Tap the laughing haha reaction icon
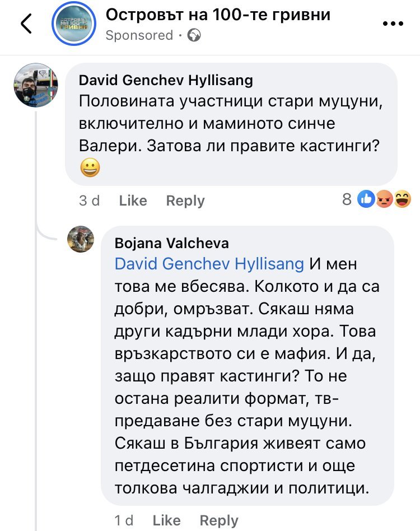Screen dimensions: 420x531 pos(402,199)
